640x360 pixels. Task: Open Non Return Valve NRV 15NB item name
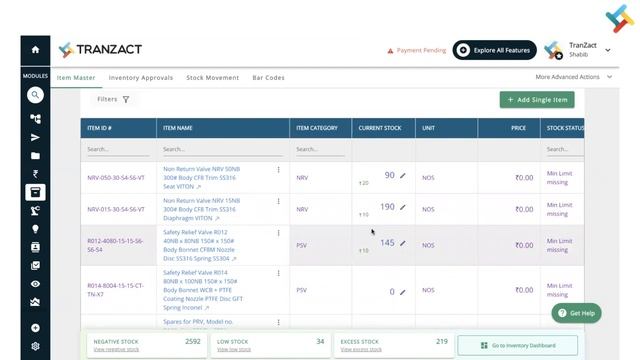[202, 209]
